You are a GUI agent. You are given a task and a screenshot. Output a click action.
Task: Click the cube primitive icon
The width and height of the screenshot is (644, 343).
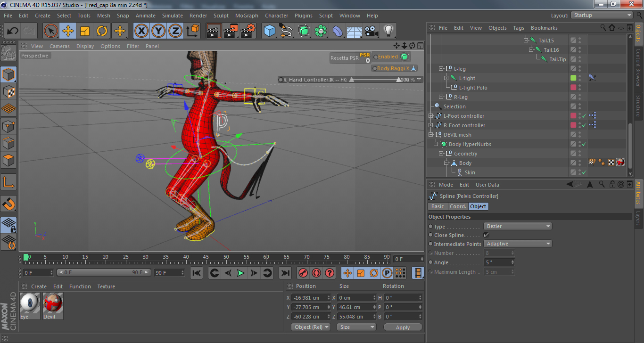pos(269,31)
